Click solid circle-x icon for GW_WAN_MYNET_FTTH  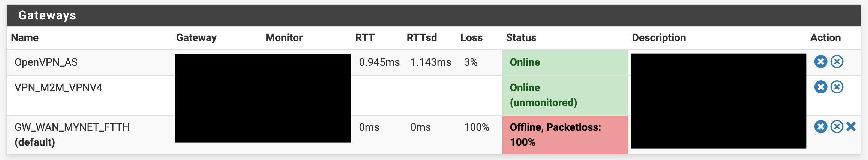tap(821, 127)
